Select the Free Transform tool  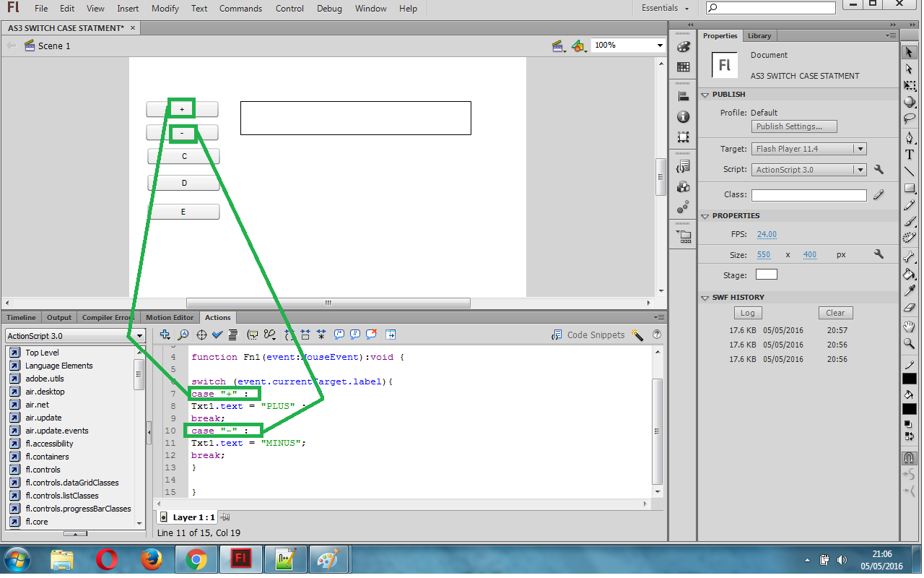point(910,85)
